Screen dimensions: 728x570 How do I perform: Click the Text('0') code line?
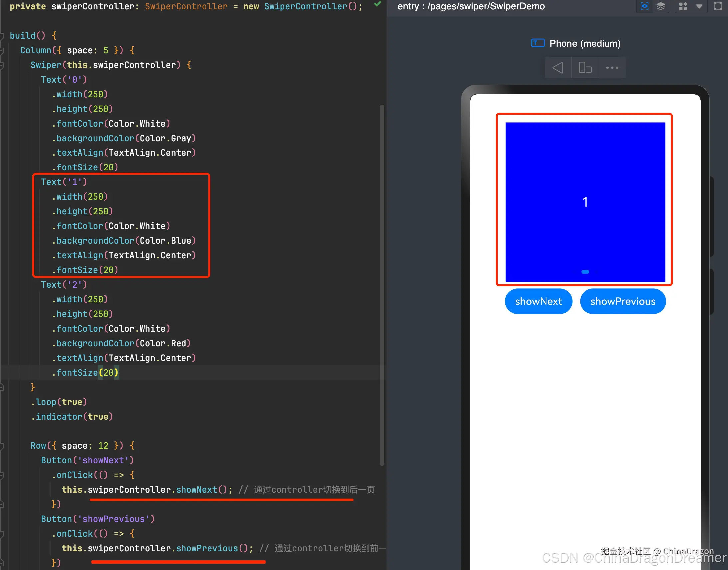coord(64,80)
